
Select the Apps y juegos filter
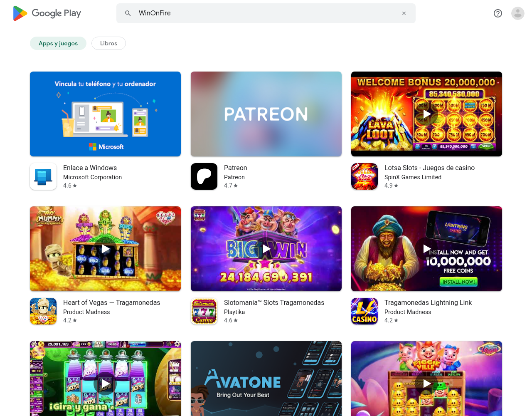(58, 43)
